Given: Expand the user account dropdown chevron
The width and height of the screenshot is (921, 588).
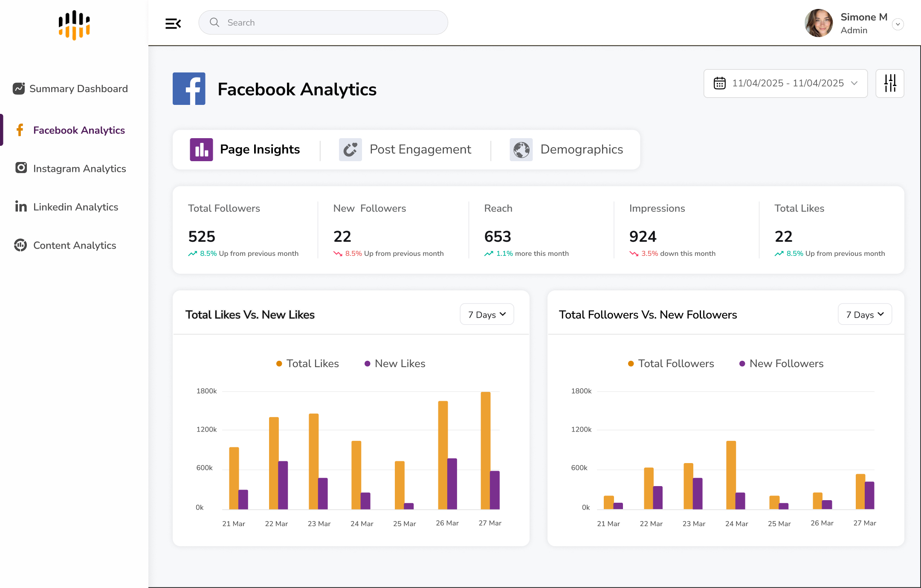Looking at the screenshot, I should pyautogui.click(x=898, y=24).
